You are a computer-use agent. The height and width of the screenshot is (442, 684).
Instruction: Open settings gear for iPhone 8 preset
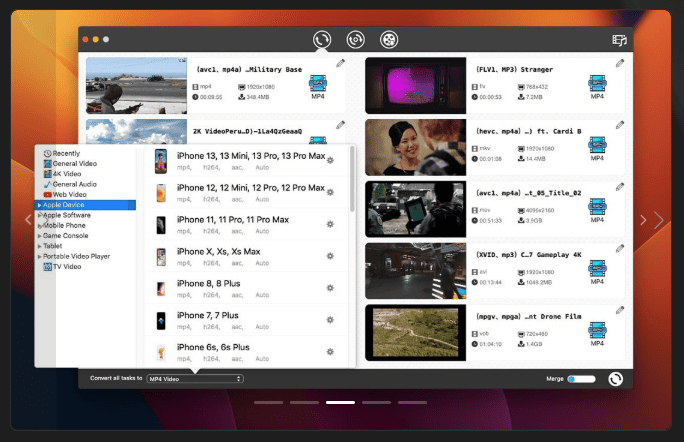click(x=330, y=288)
